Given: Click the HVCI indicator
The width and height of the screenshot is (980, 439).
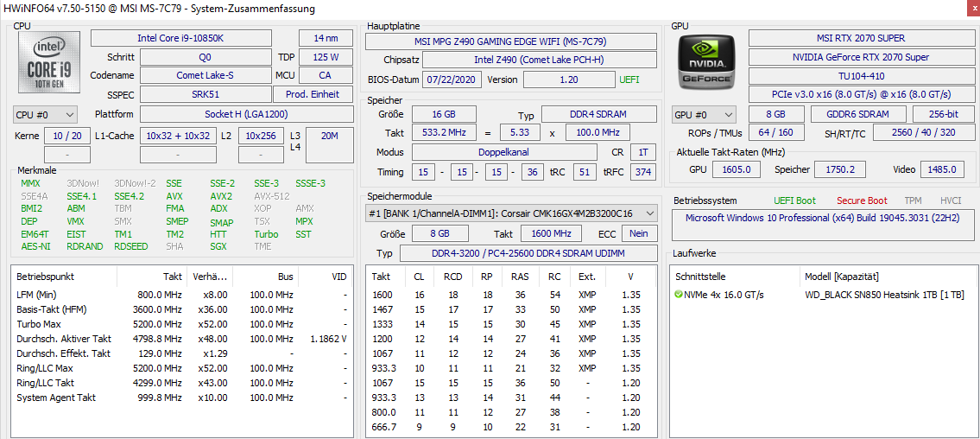Looking at the screenshot, I should pos(951,200).
